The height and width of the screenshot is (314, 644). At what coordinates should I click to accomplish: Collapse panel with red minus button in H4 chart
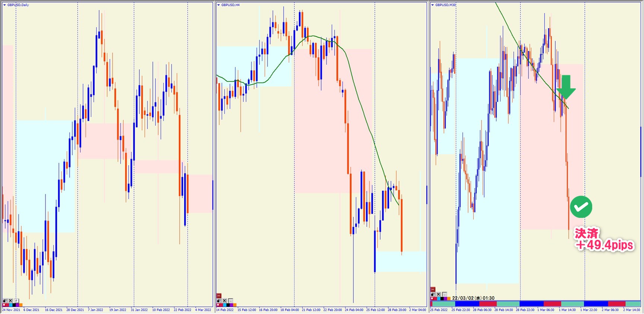pos(219,296)
